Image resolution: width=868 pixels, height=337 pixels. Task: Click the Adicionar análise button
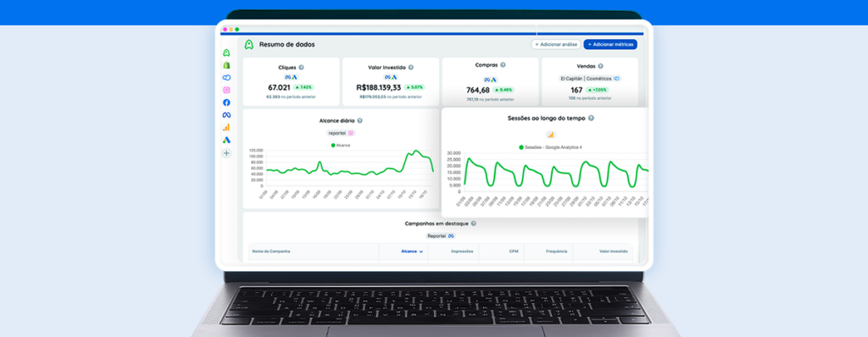(556, 44)
